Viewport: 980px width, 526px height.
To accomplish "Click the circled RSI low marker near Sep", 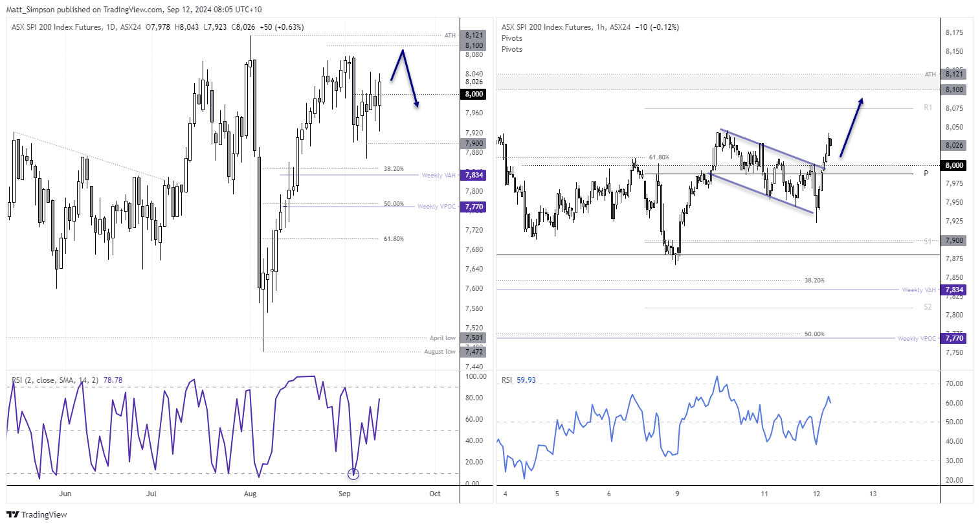I will tap(353, 474).
